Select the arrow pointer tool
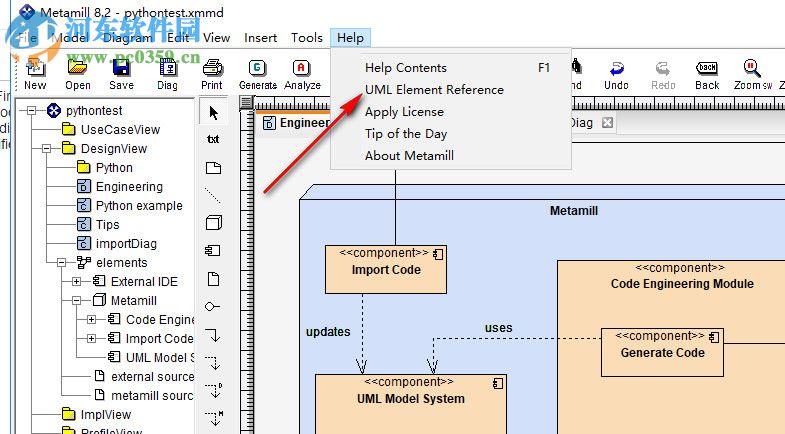785x434 pixels. coord(214,113)
